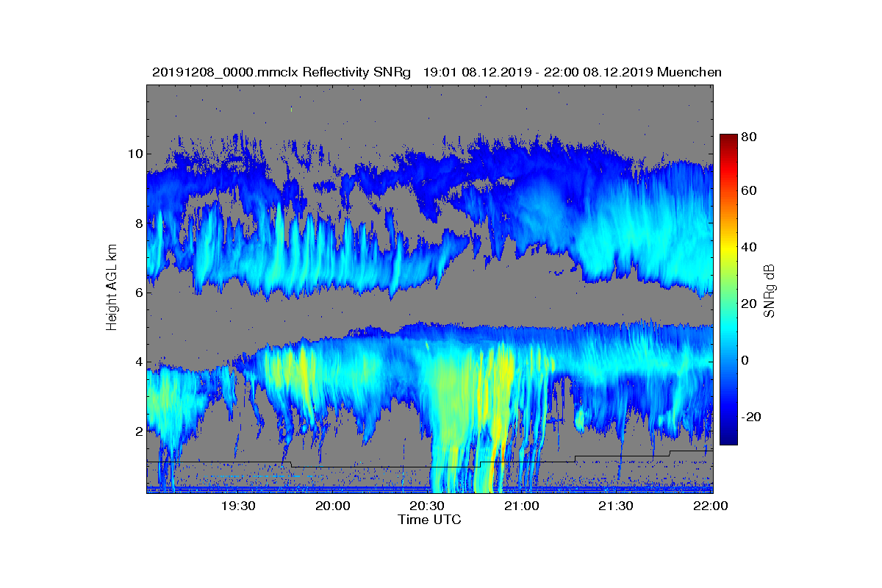Click the colorbar value 40
The height and width of the screenshot is (588, 882).
point(750,247)
